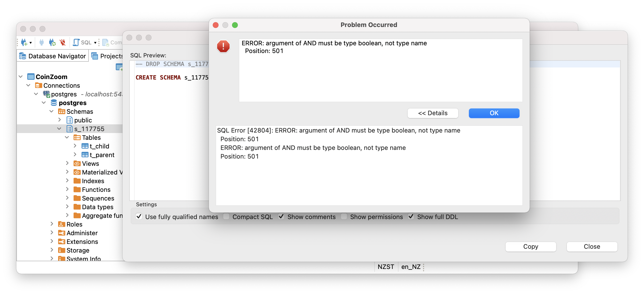Expand the public schema
This screenshot has height=294, width=644.
[x=60, y=120]
